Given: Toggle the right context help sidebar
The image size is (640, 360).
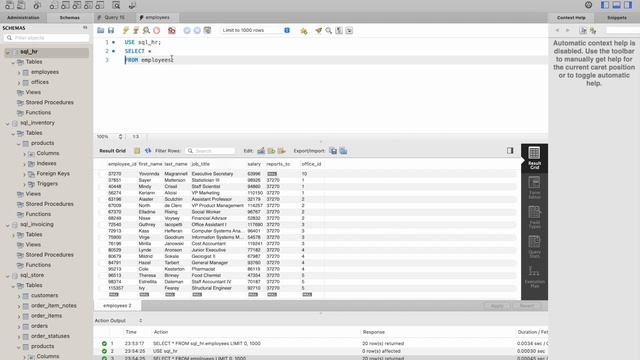Looking at the screenshot, I should pos(628,5).
